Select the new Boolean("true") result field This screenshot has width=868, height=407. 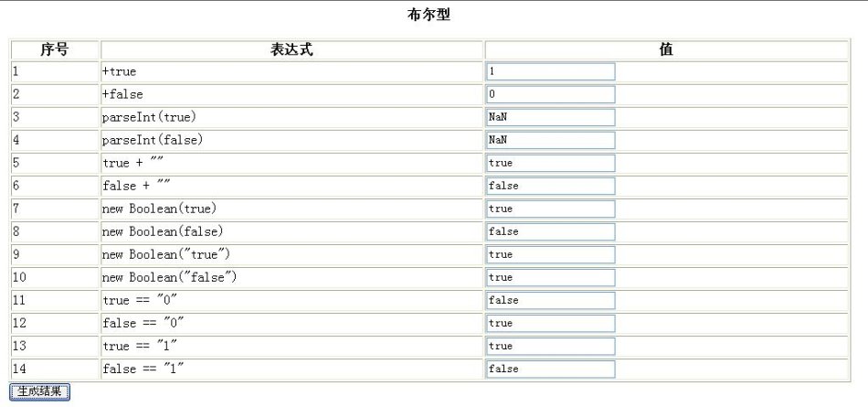(x=551, y=254)
